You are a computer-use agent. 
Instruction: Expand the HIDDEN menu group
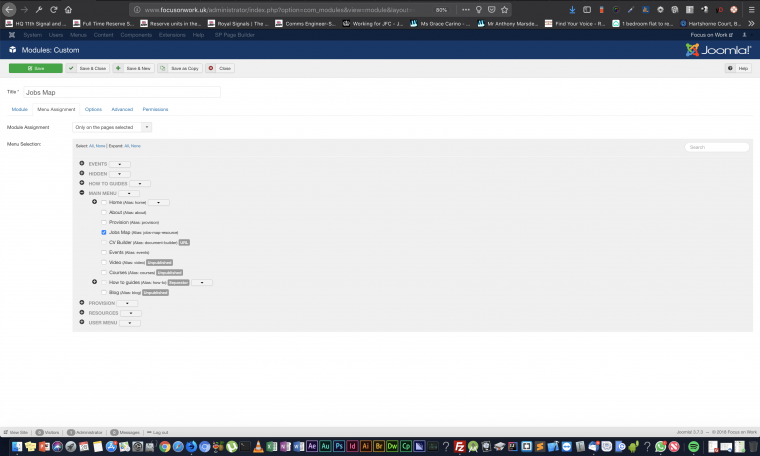(x=82, y=173)
